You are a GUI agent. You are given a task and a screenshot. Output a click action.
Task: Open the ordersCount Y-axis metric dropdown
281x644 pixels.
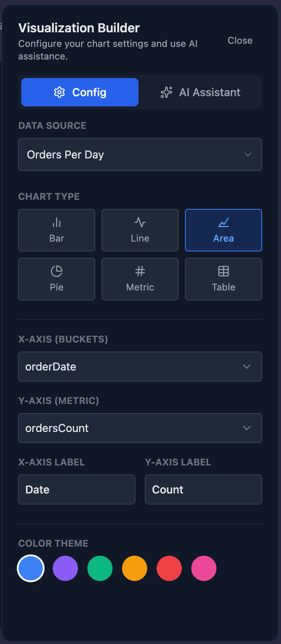pos(140,428)
